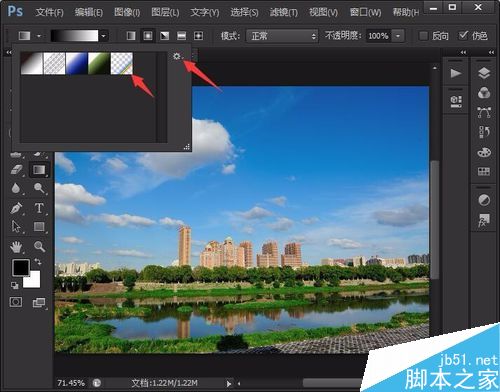
Task: Toggle the 仿色 dither checkbox
Action: click(x=463, y=35)
